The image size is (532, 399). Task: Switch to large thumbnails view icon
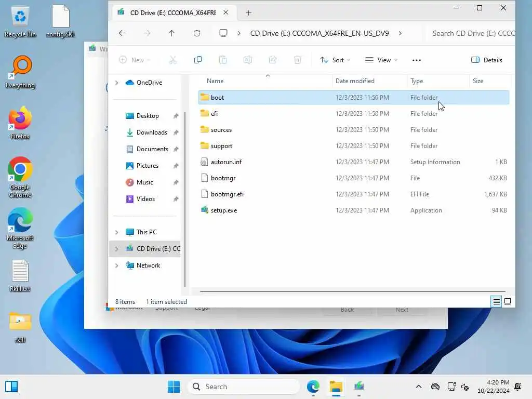(508, 301)
